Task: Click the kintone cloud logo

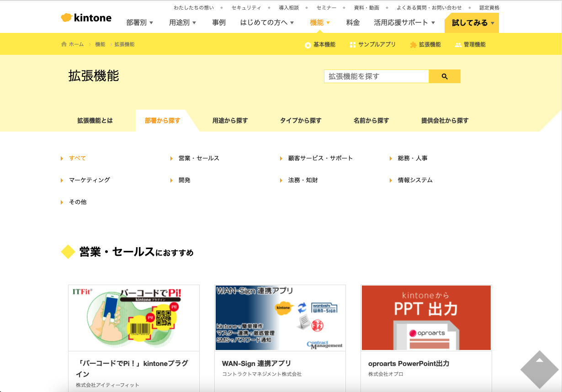Action: tap(67, 18)
